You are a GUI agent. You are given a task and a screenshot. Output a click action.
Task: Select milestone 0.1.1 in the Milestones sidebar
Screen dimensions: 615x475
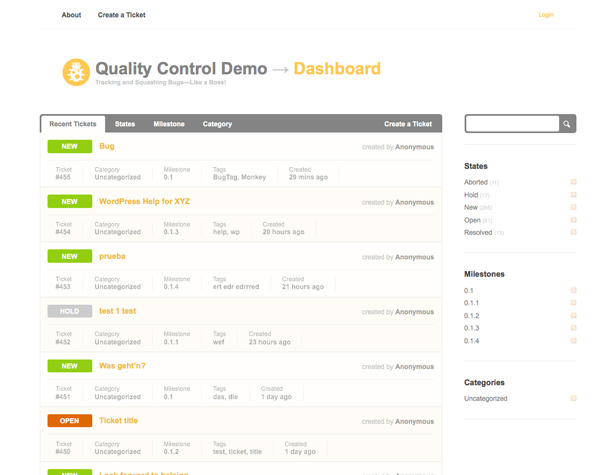pos(471,303)
